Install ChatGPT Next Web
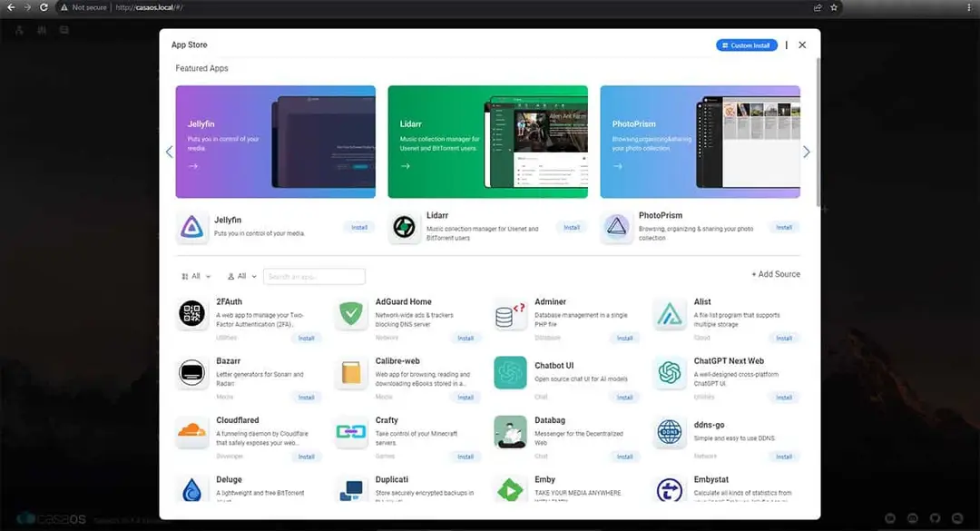 click(x=784, y=398)
